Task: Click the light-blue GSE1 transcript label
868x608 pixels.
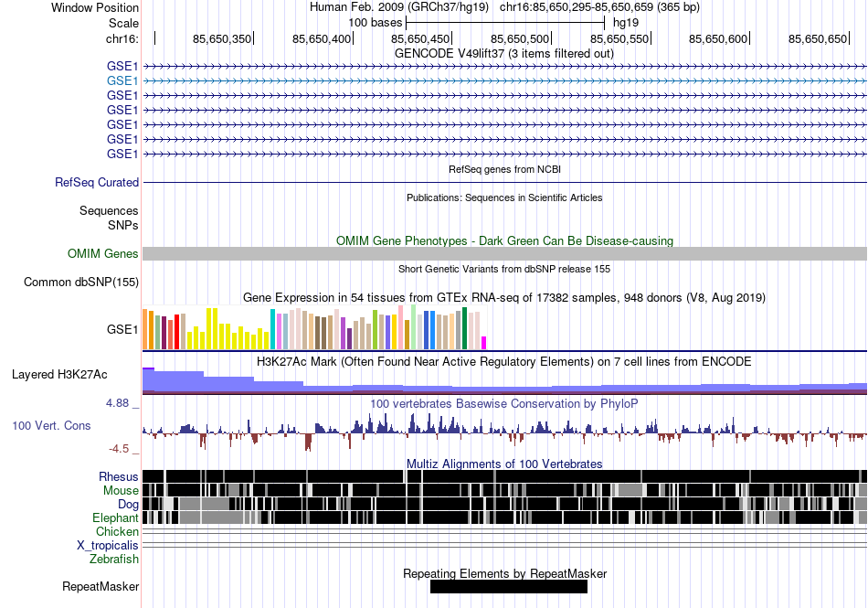Action: pos(122,80)
